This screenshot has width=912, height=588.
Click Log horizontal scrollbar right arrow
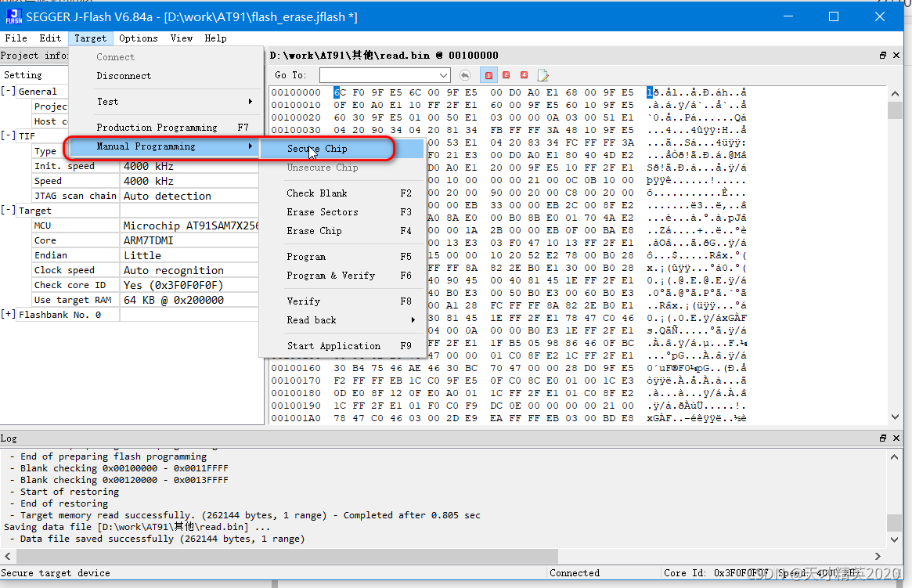click(x=878, y=556)
